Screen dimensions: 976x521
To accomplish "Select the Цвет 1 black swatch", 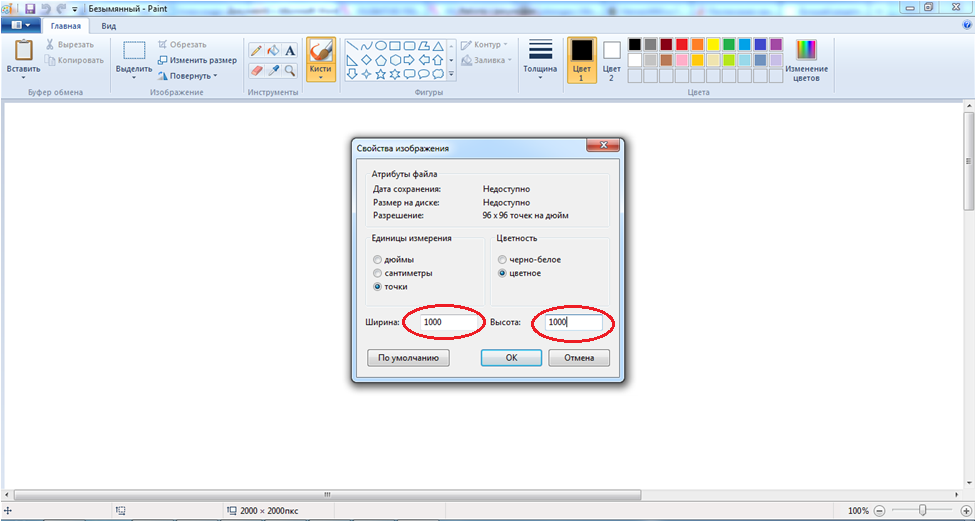I will 582,50.
